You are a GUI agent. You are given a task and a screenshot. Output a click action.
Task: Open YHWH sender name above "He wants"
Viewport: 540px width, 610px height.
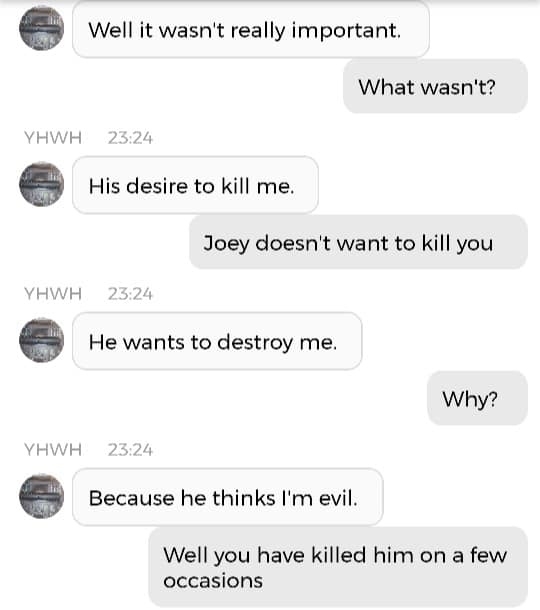coord(53,294)
